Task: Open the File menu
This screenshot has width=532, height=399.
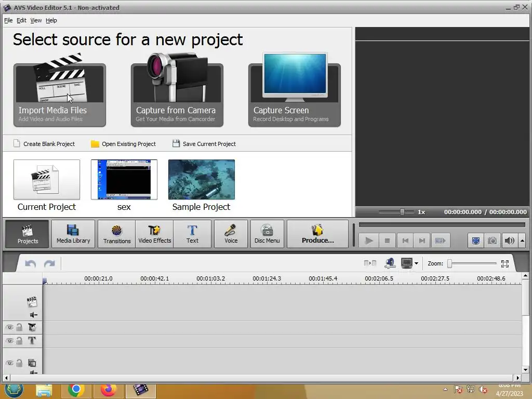Action: click(x=8, y=20)
